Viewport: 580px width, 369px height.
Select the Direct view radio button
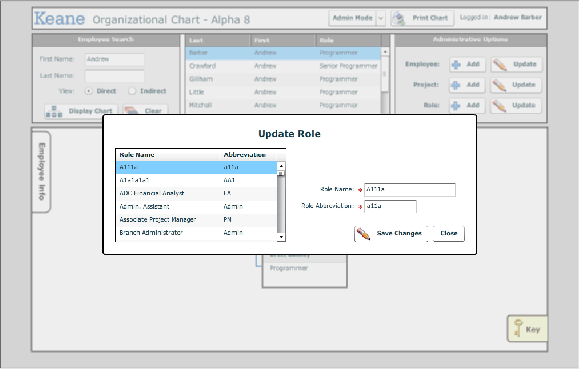click(x=88, y=91)
